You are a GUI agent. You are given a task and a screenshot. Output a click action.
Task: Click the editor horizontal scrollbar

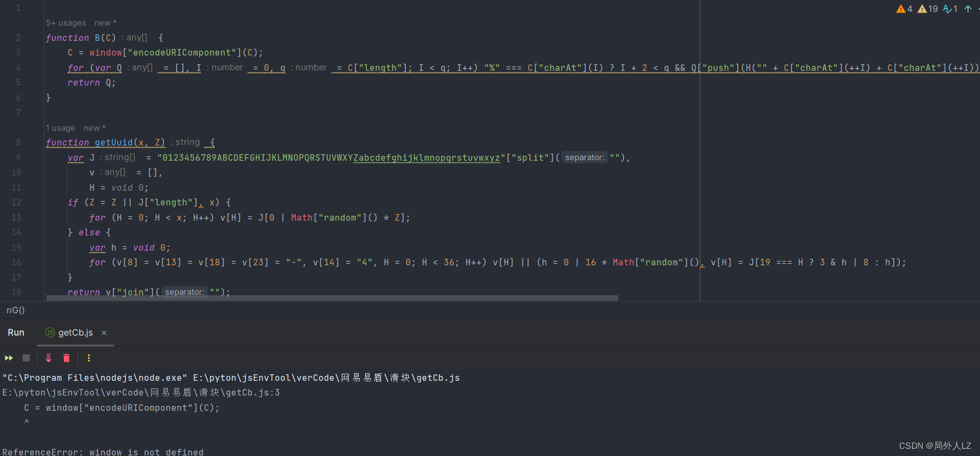(x=332, y=298)
